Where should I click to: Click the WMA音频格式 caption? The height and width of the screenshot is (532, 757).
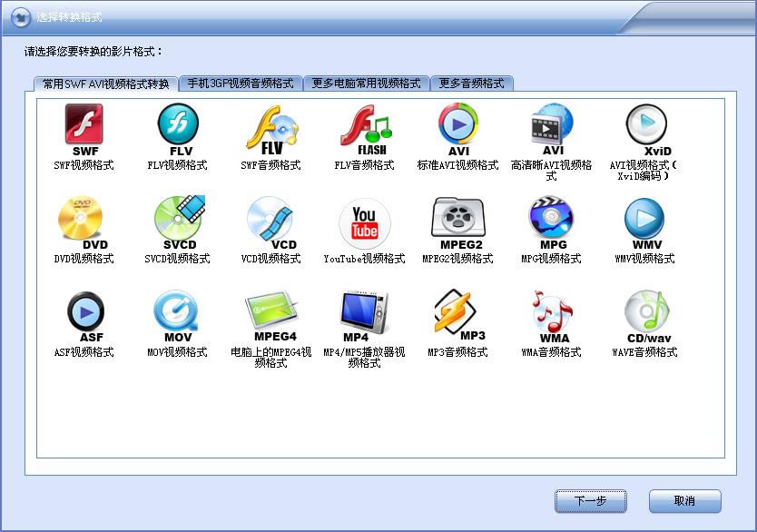click(x=551, y=352)
